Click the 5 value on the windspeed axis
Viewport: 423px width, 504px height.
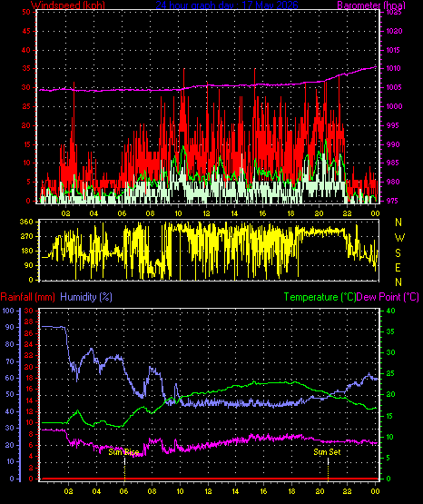coord(28,182)
